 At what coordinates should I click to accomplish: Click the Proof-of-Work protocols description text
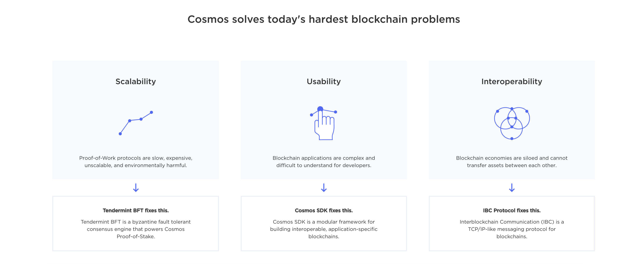(136, 162)
